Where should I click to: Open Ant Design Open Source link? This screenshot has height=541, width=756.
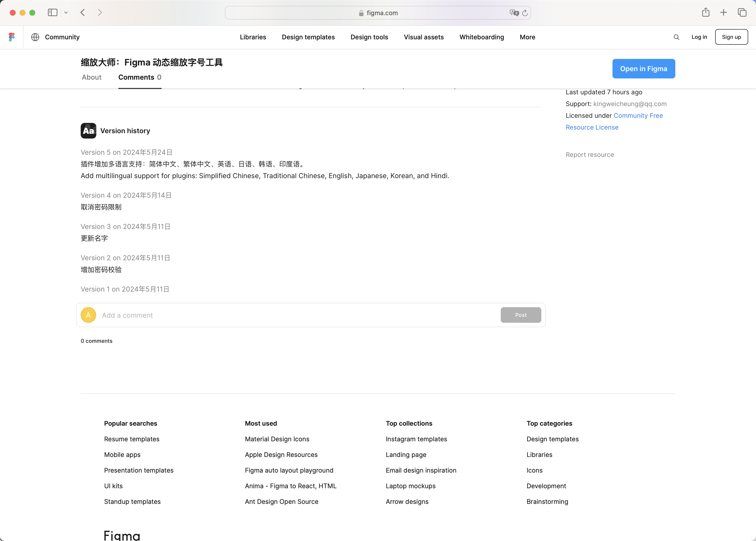[282, 502]
